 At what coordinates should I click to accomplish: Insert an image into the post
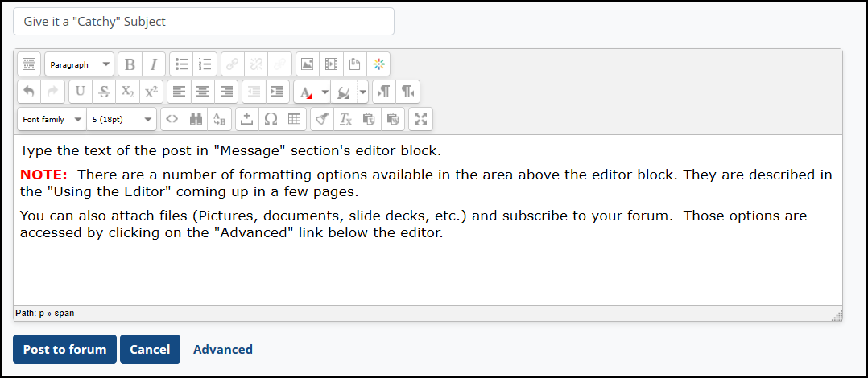coord(306,64)
